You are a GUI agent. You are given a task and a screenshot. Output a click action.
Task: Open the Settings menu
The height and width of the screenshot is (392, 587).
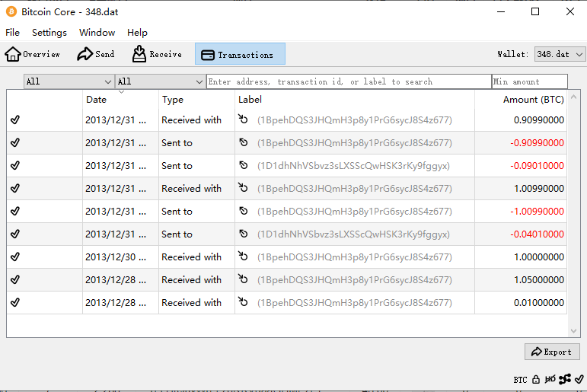click(x=49, y=33)
